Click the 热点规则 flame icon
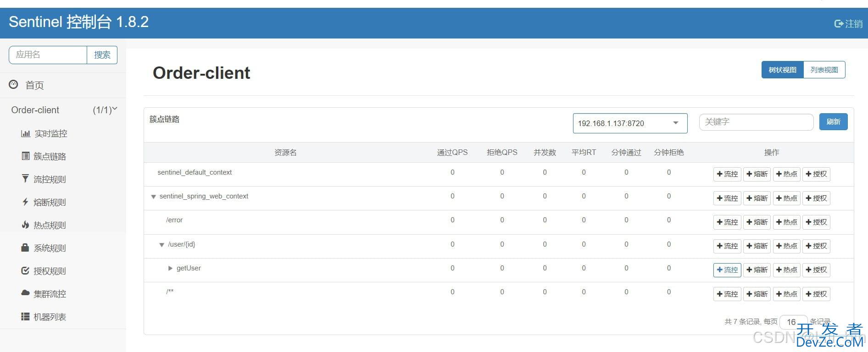The height and width of the screenshot is (352, 868). [x=26, y=225]
